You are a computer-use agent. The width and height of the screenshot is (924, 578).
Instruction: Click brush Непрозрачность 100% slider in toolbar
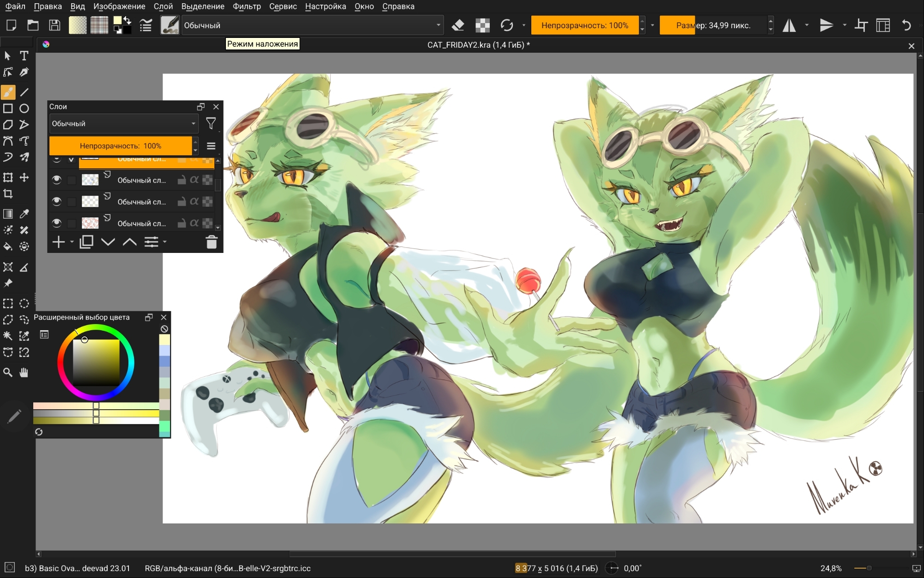point(584,25)
